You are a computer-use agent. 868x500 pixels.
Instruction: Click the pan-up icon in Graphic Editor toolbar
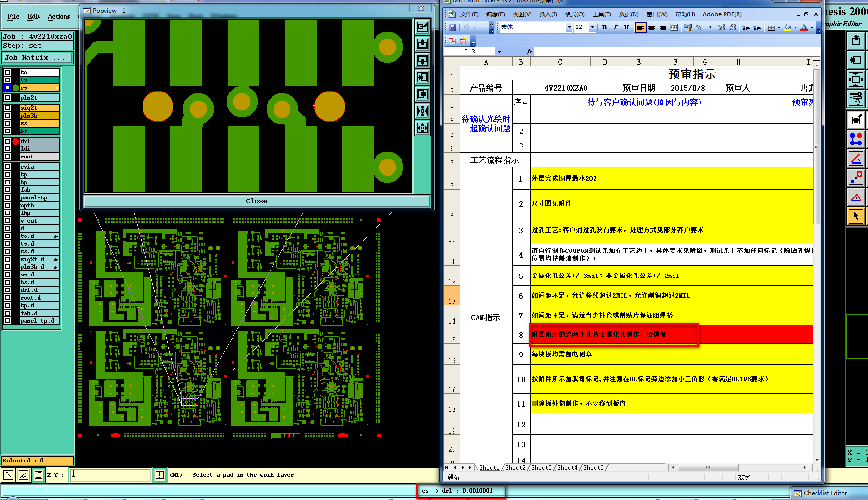[x=856, y=41]
